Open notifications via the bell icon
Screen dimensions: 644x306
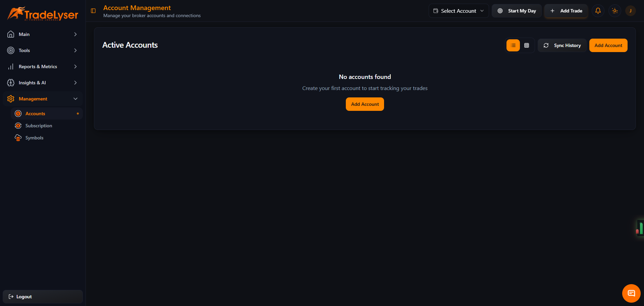click(598, 11)
